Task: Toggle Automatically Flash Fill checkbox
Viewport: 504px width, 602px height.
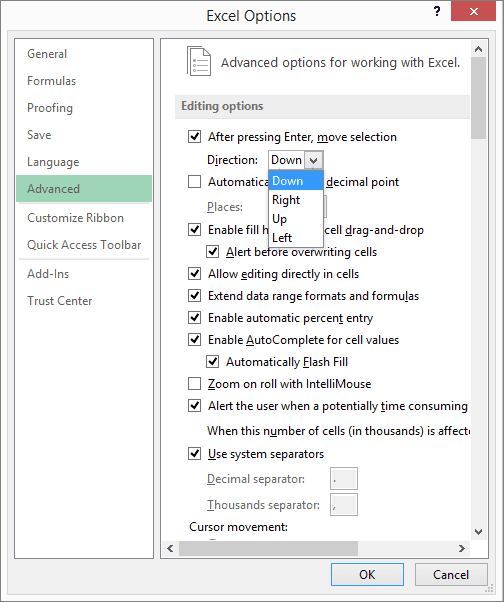Action: point(212,361)
